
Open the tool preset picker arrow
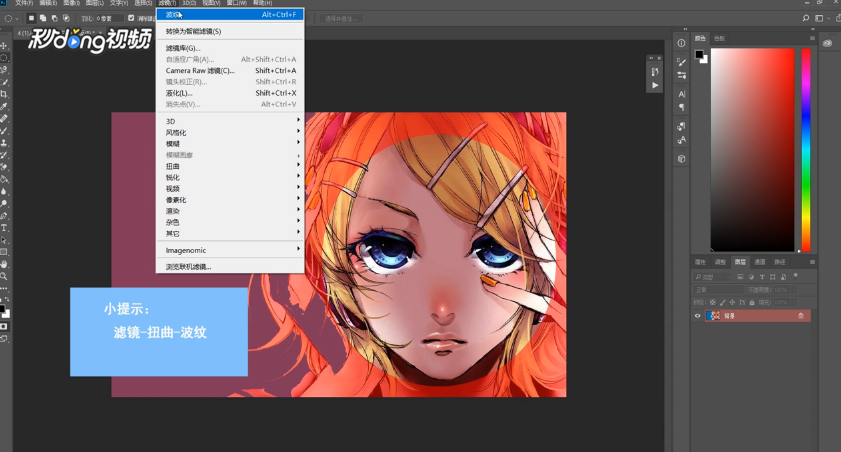point(17,18)
